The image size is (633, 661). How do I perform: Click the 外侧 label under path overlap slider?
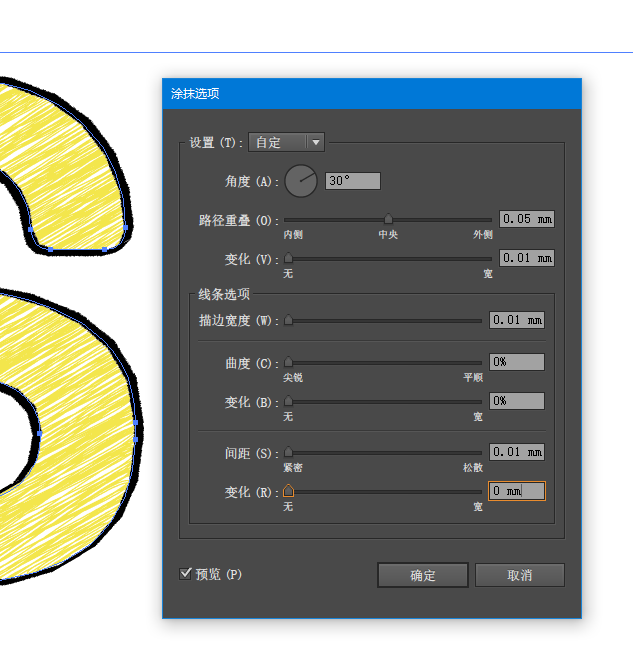483,234
